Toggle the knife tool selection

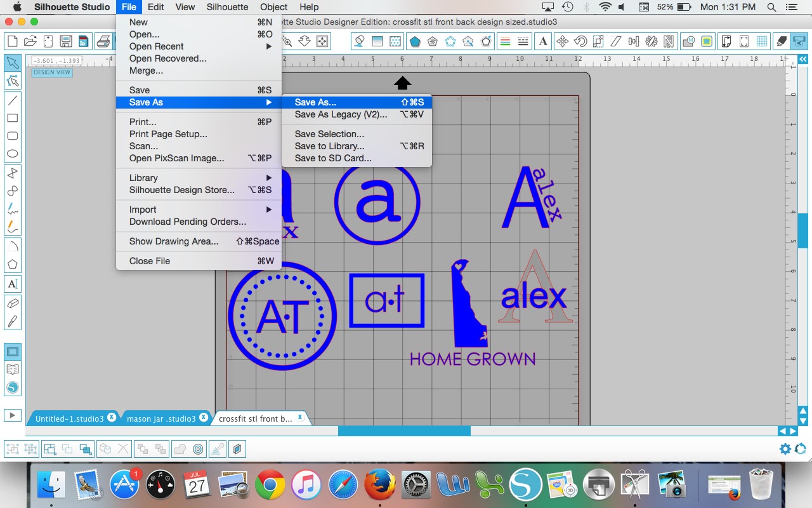click(x=13, y=319)
